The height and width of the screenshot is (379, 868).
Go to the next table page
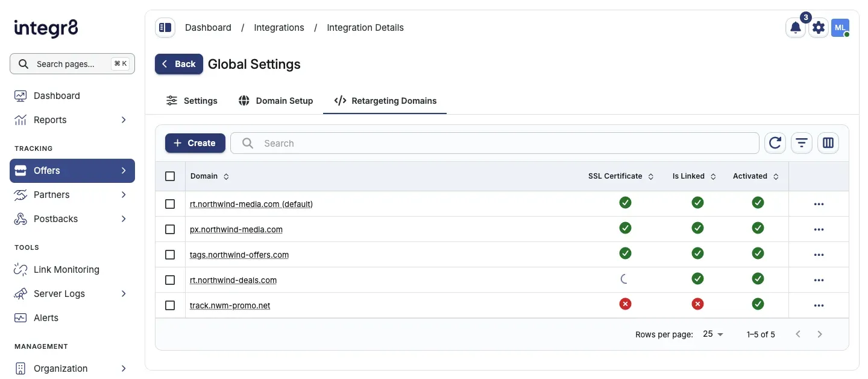pyautogui.click(x=820, y=334)
